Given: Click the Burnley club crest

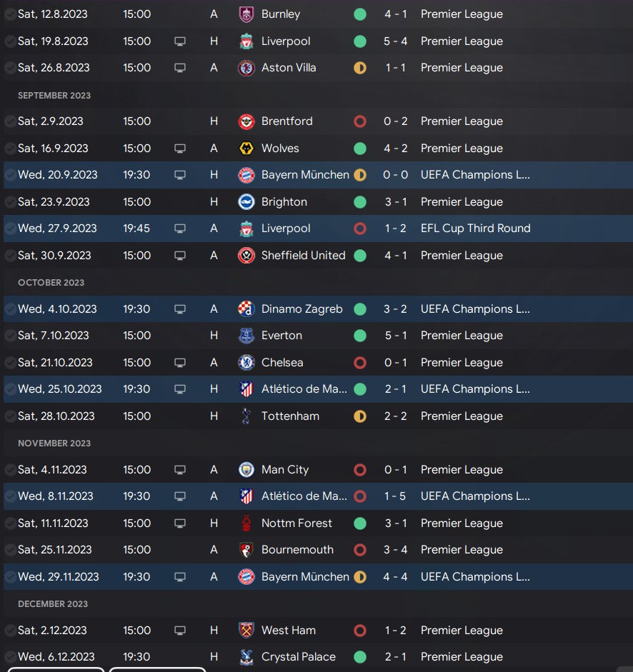Looking at the screenshot, I should coord(246,14).
